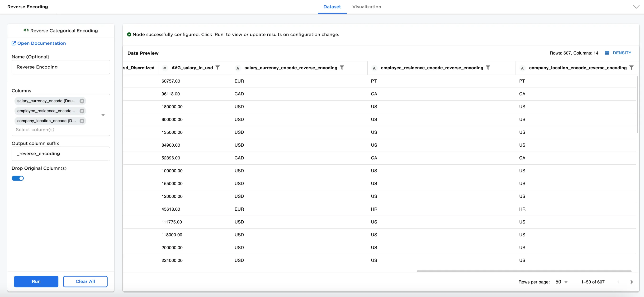Click the horizontal scrollbar under the table
This screenshot has width=644, height=297.
click(x=524, y=271)
